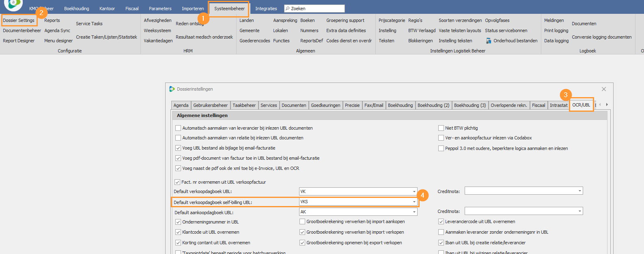Open Report Designer from Configuratie group
The height and width of the screenshot is (254, 644).
pyautogui.click(x=19, y=41)
